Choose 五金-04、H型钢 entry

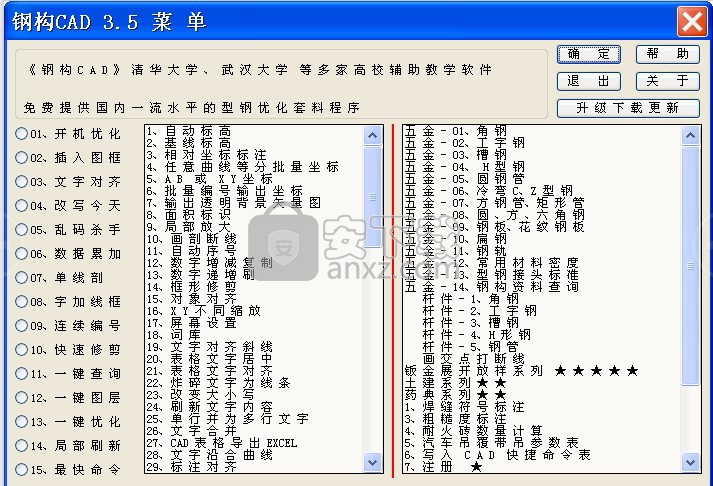point(464,167)
